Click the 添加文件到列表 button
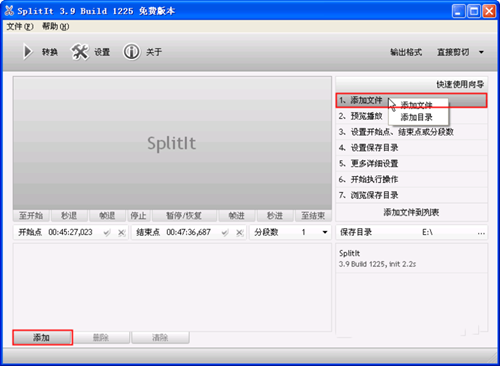The height and width of the screenshot is (366, 500). tap(411, 212)
